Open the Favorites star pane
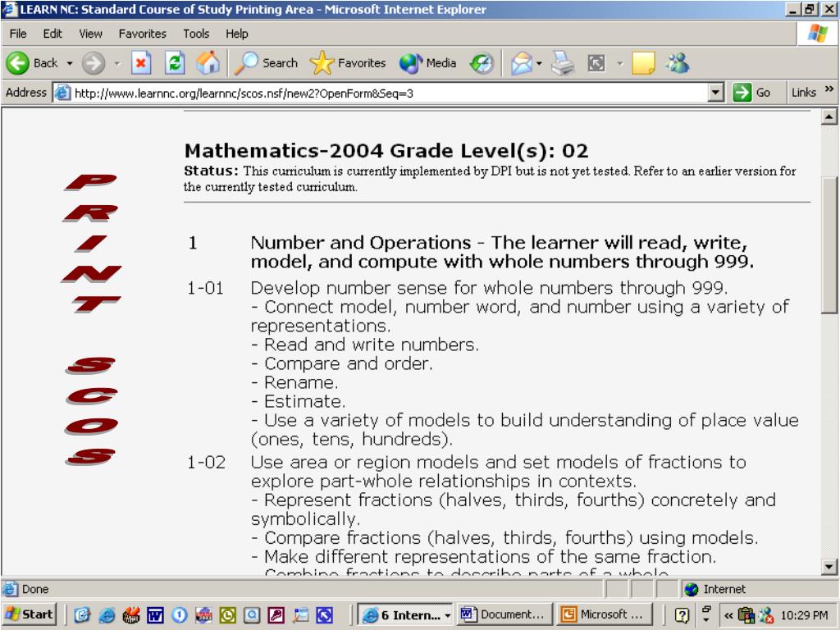840x630 pixels. [348, 63]
